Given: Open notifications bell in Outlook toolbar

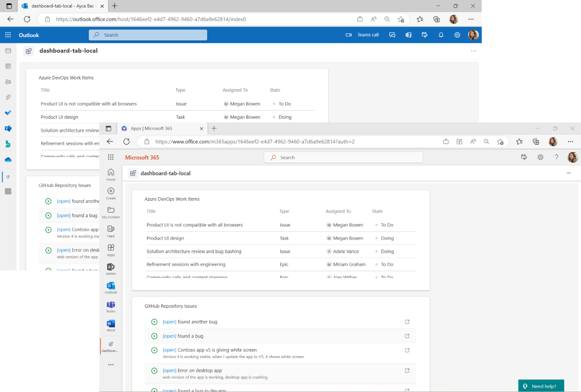Looking at the screenshot, I should coord(441,35).
